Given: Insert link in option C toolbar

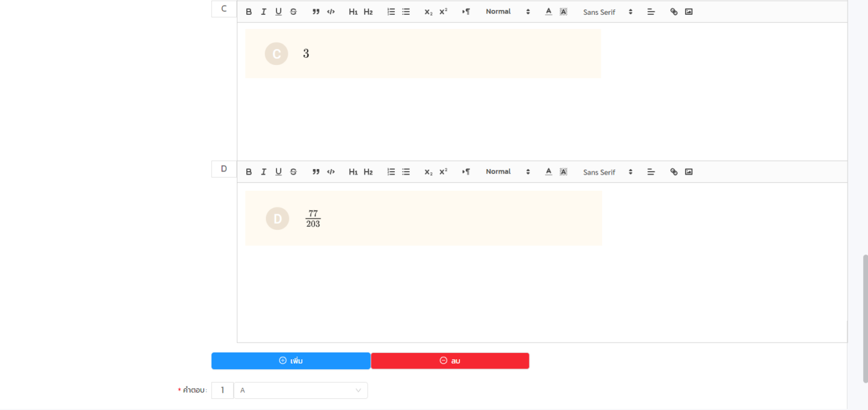Looking at the screenshot, I should point(674,12).
